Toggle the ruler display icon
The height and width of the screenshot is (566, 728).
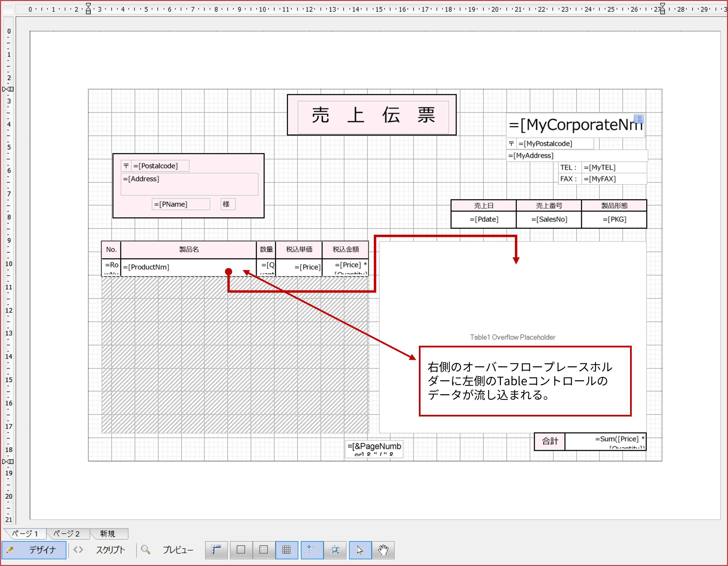216,550
